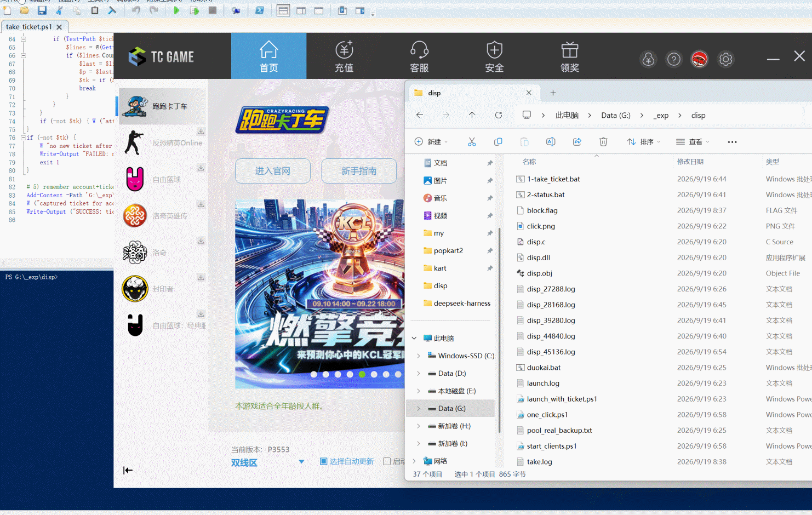Click the 新手指南 button
Screen dimensions: 812x515
point(359,171)
